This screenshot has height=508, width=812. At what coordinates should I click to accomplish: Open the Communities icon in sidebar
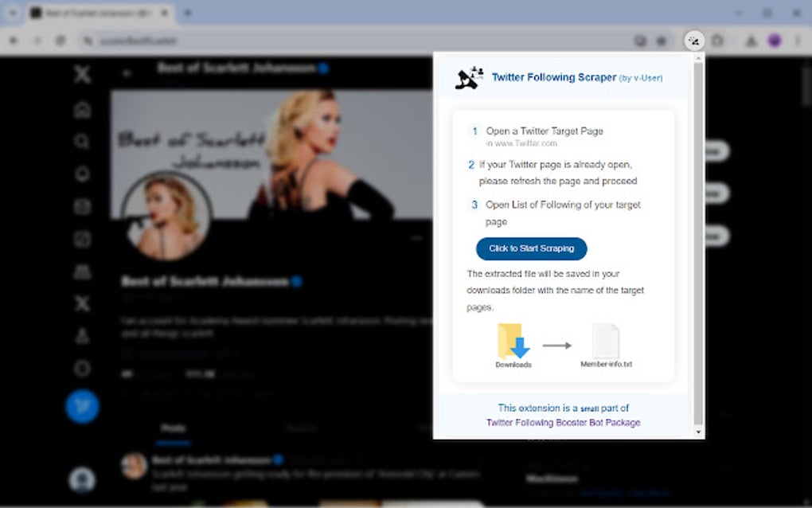[x=82, y=272]
